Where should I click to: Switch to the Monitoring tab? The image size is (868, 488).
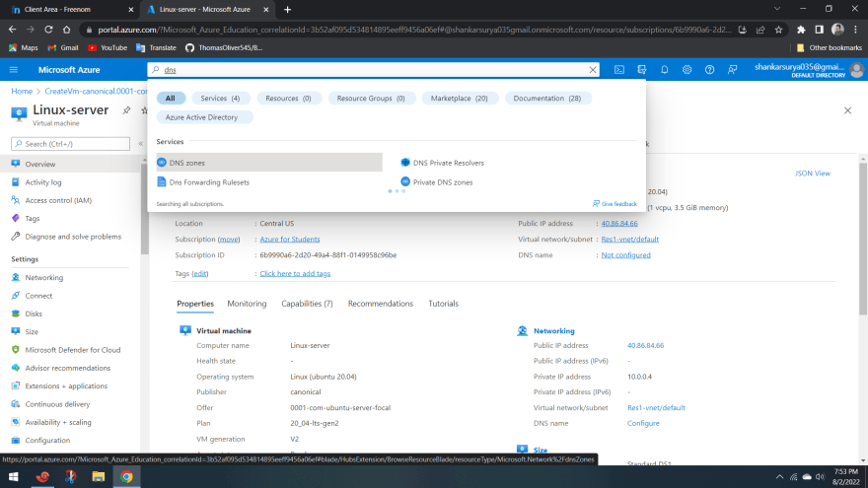[247, 304]
